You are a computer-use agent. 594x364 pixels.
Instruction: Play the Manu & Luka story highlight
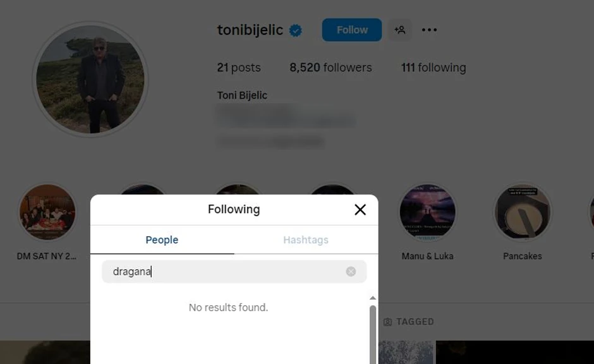coord(428,212)
